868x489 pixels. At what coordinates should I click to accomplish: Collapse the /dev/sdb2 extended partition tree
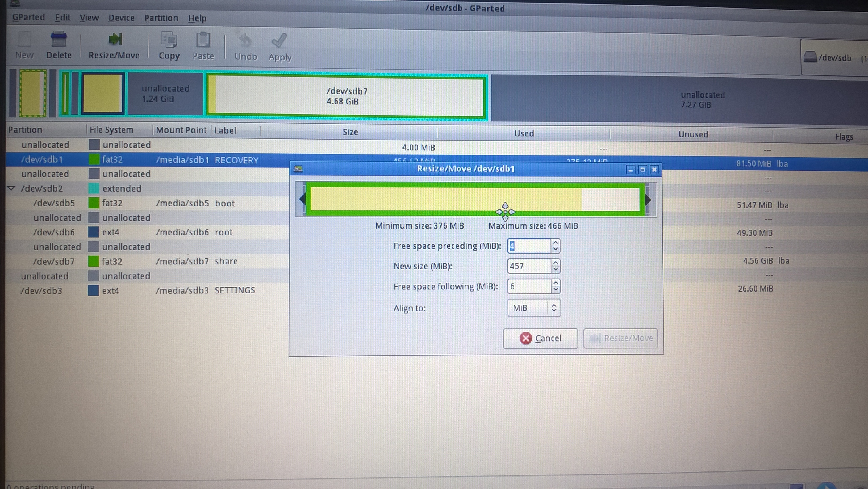[x=11, y=188]
